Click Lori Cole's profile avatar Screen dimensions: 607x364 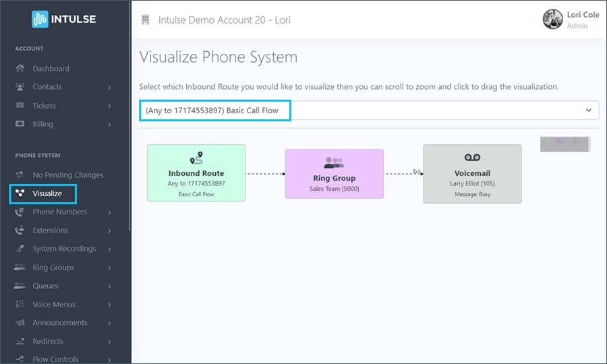pyautogui.click(x=552, y=20)
